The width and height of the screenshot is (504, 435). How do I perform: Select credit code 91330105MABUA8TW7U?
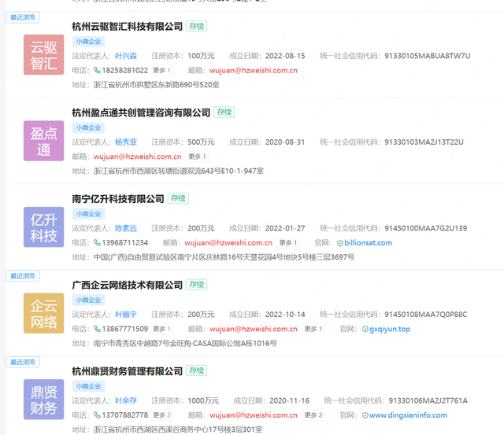427,56
